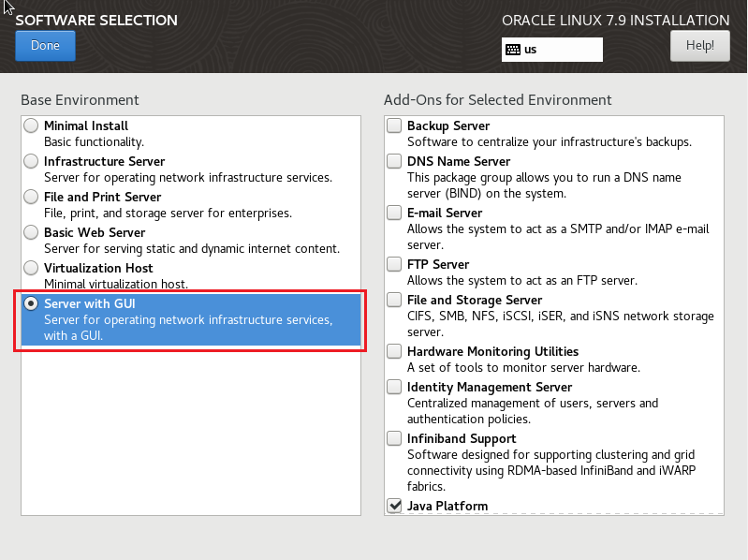Click the 'Basic Web Server' label
Viewport: 748px width, 560px height.
95,233
